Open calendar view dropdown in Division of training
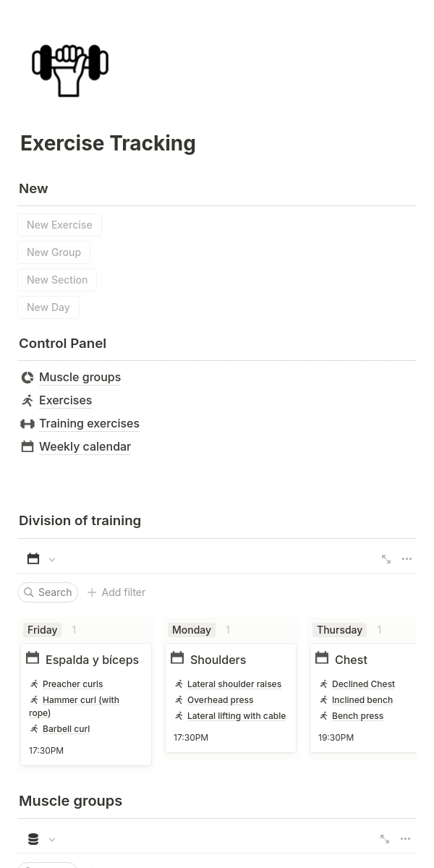The width and height of the screenshot is (434, 868). pos(41,559)
